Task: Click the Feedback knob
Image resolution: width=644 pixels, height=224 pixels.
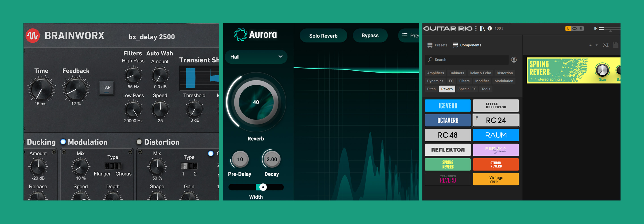Action: [x=76, y=89]
